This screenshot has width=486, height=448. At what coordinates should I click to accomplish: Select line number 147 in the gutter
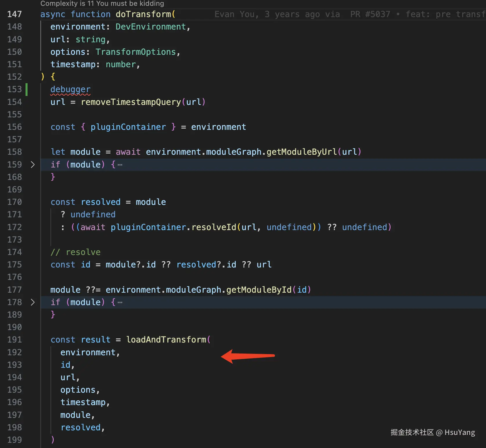point(14,14)
